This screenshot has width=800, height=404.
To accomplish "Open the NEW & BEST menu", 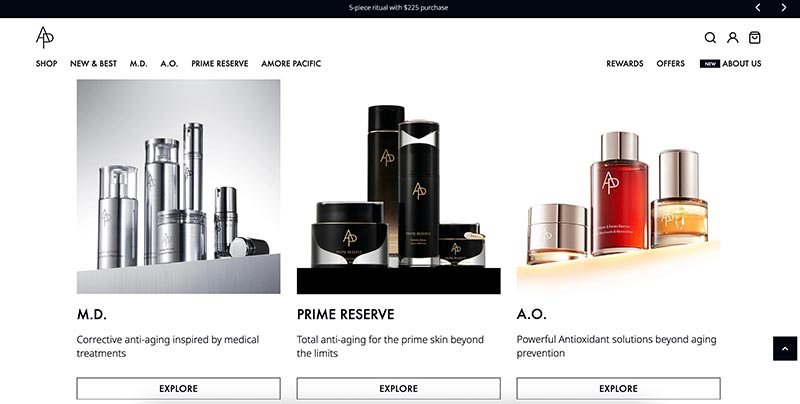I will coord(93,64).
